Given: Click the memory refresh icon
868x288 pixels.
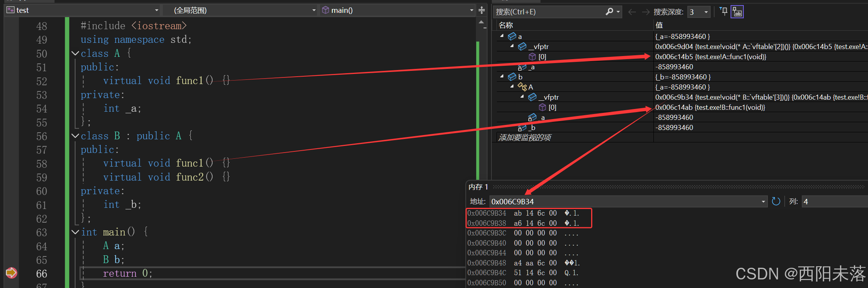Looking at the screenshot, I should [x=776, y=201].
